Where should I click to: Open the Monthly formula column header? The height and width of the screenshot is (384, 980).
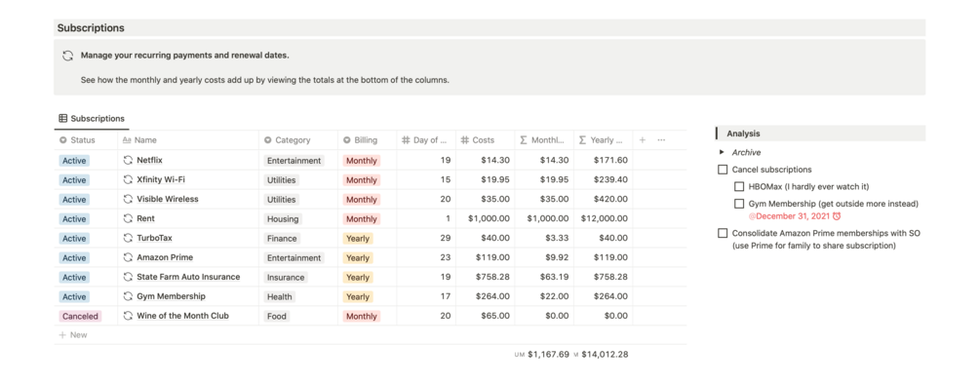(x=544, y=140)
